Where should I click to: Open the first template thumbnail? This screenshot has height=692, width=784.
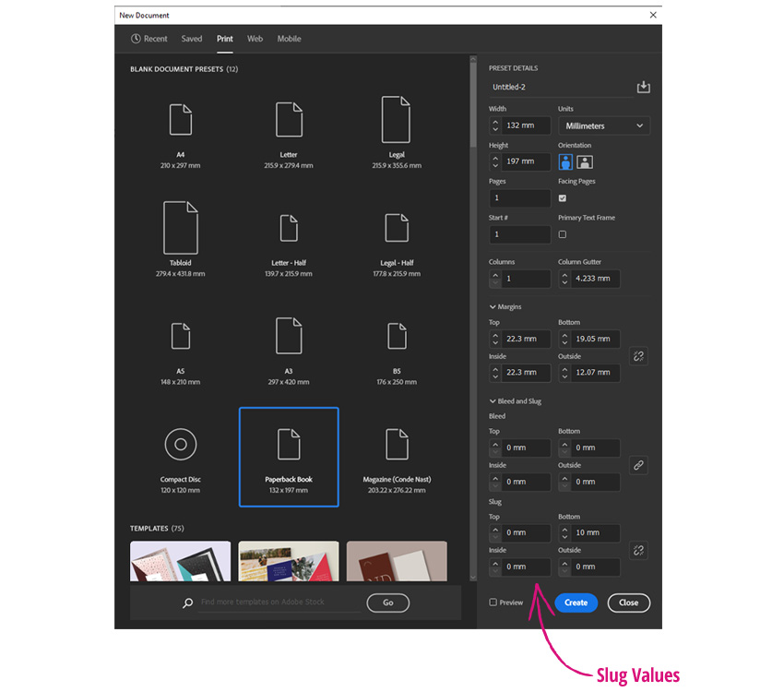click(181, 561)
